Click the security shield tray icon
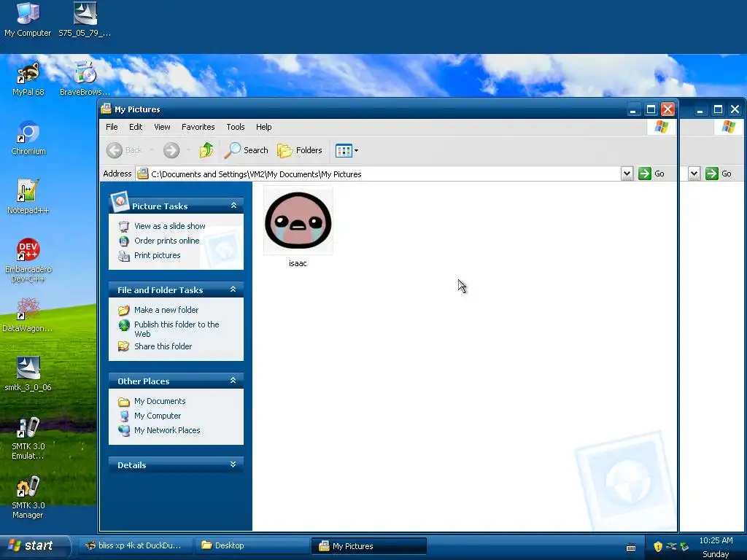The width and height of the screenshot is (747, 560). pos(658,546)
